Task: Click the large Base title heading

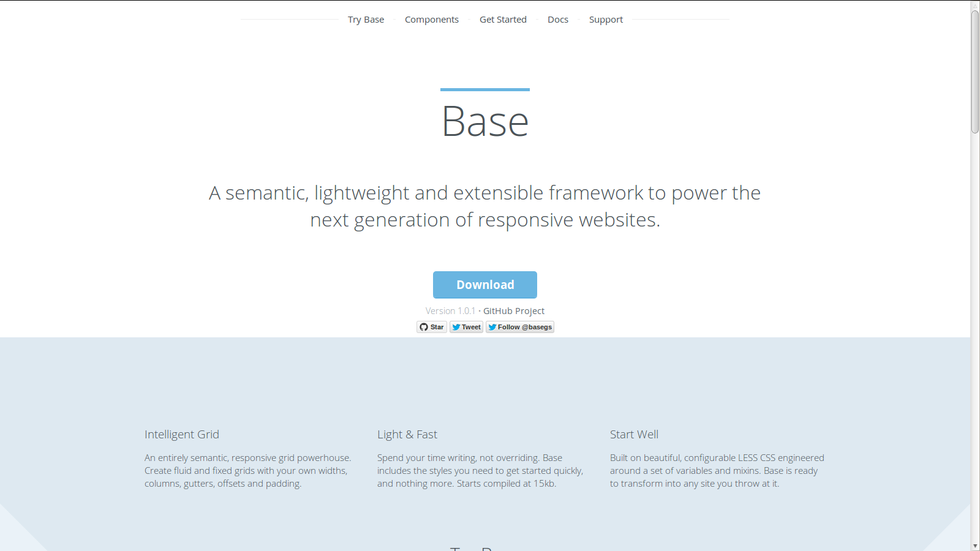Action: (x=485, y=121)
